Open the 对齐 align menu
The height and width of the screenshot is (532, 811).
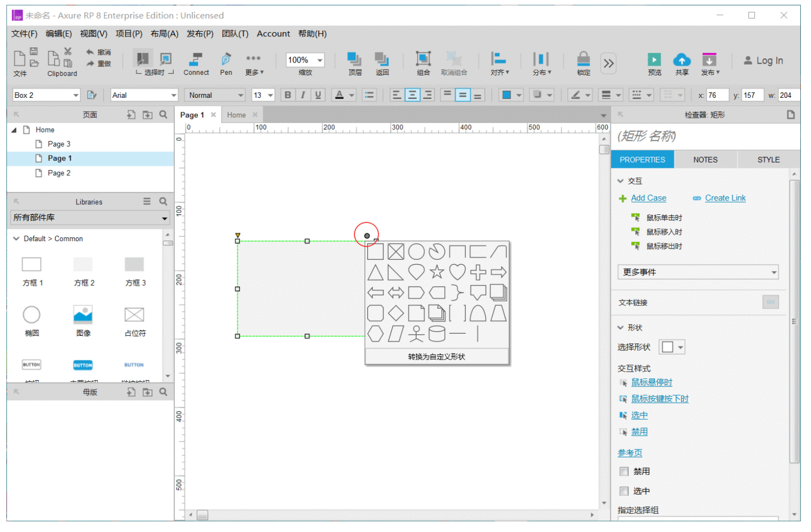tap(499, 64)
